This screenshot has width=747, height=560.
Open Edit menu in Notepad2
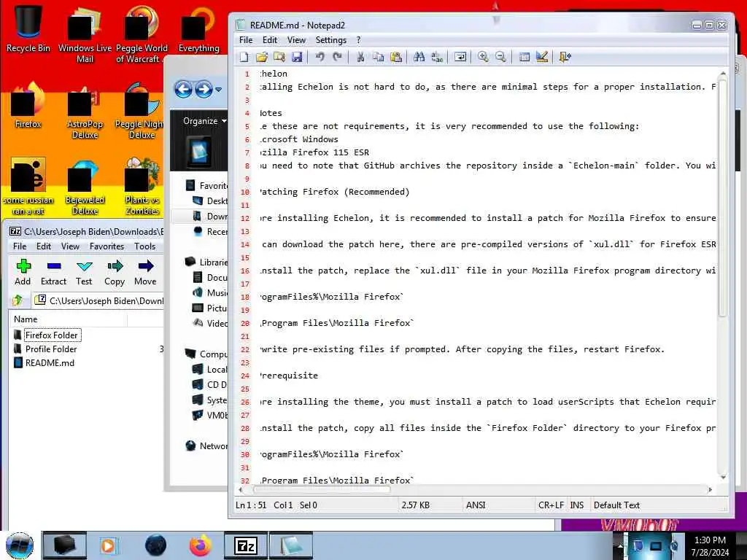click(x=270, y=40)
